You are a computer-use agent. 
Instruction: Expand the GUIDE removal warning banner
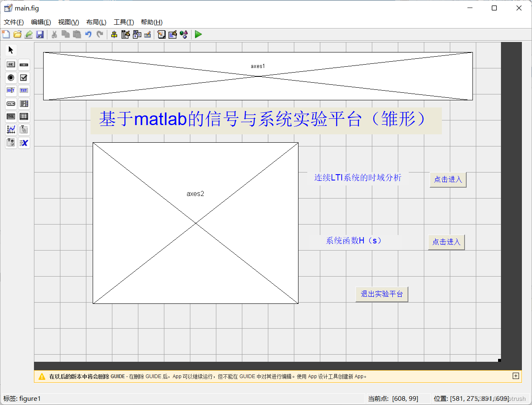(x=516, y=376)
